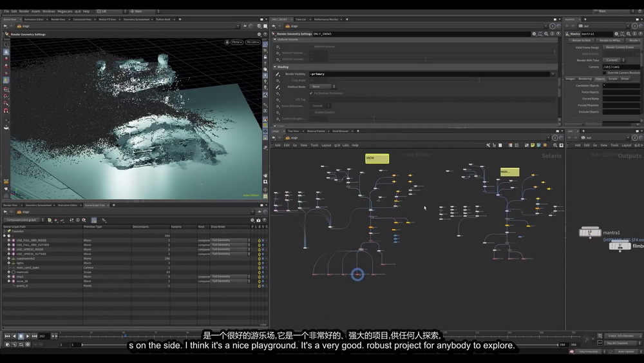The image size is (644, 363).
Task: Click the snapshot camera icon in Scene Graph Tree
Action: (258, 220)
